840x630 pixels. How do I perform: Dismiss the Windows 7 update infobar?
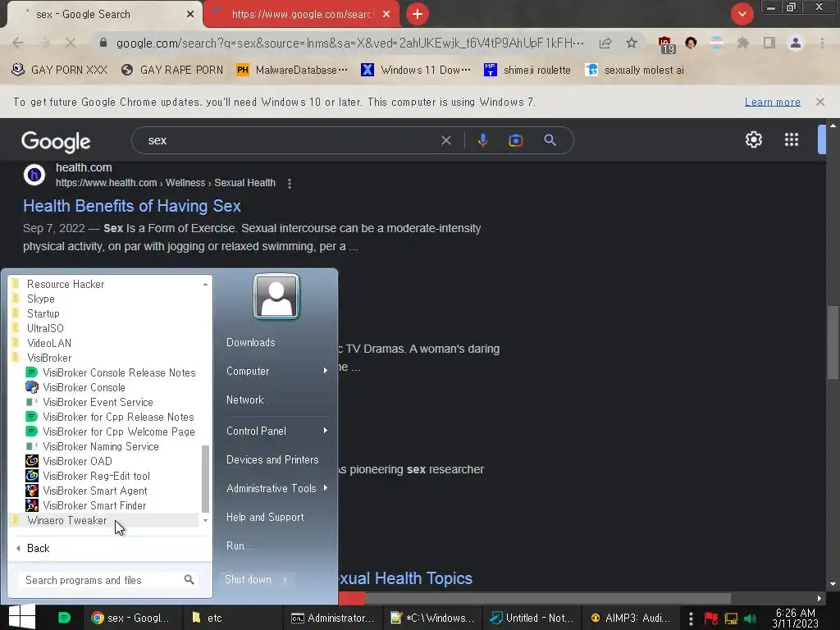(819, 102)
